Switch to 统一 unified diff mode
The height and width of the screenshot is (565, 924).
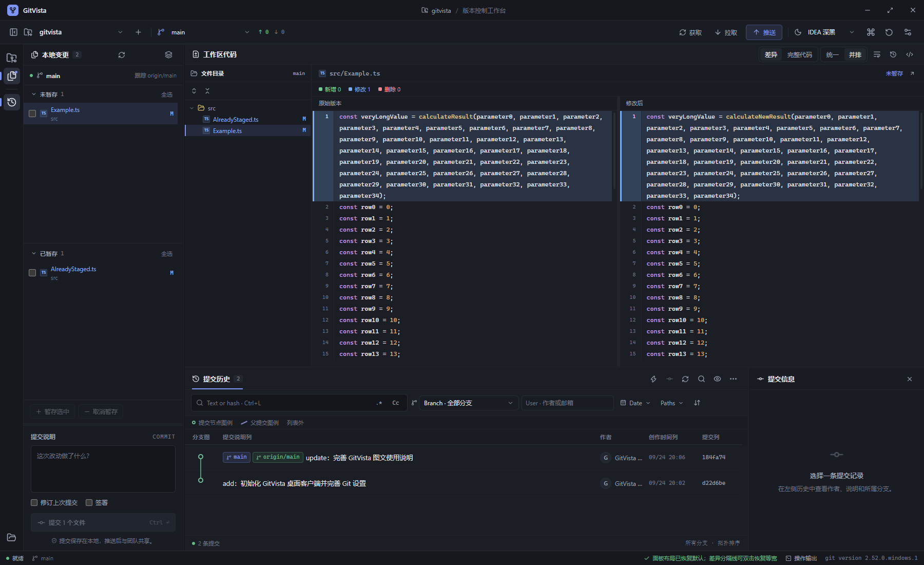pyautogui.click(x=833, y=54)
